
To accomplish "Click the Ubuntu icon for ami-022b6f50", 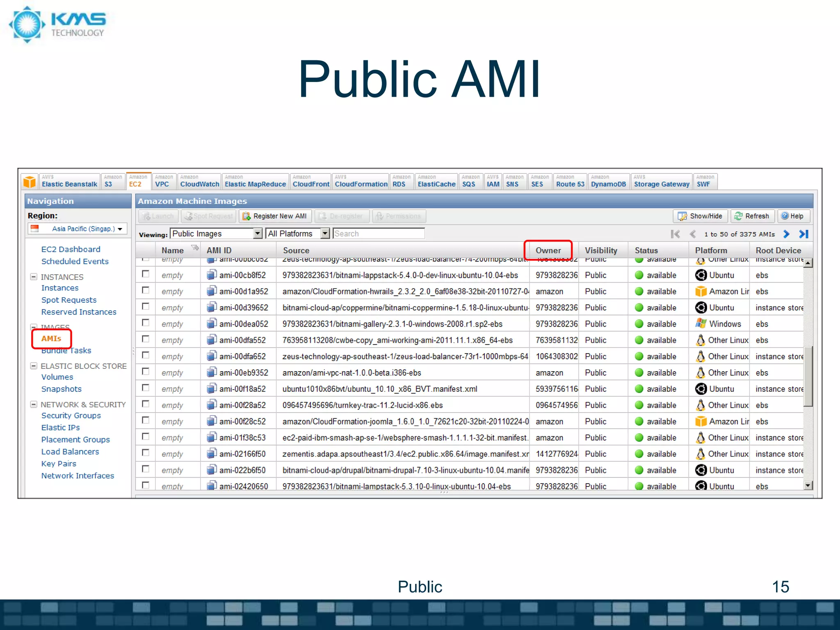I will [x=701, y=470].
